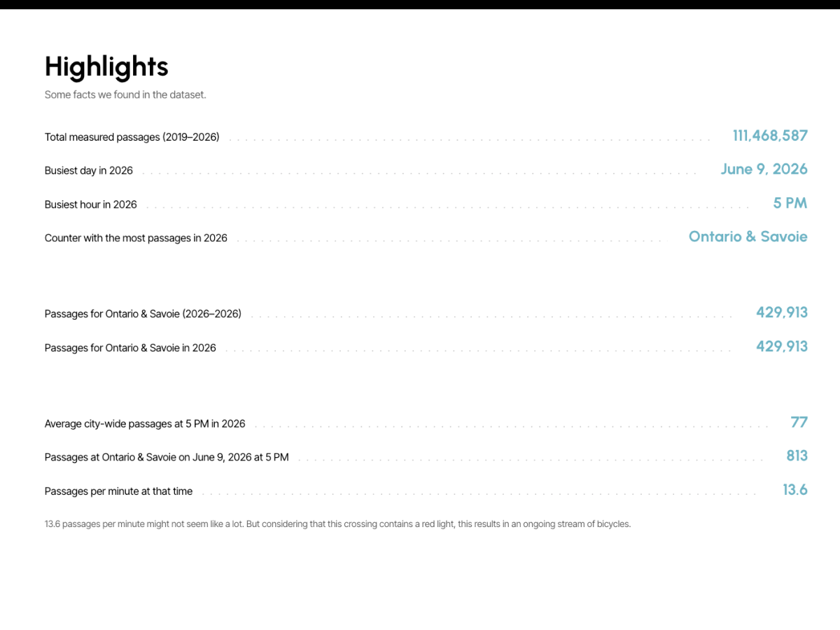This screenshot has width=840, height=630.
Task: Click the 'Some facts we found' subtitle
Action: (125, 94)
